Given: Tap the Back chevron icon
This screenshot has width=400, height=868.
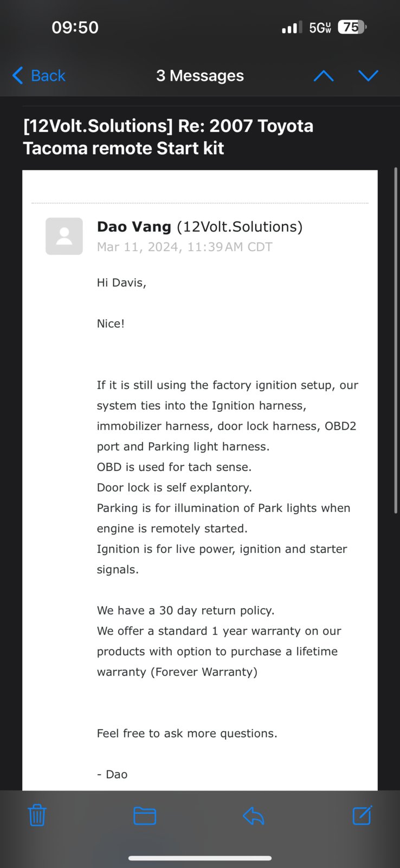Looking at the screenshot, I should tap(18, 75).
